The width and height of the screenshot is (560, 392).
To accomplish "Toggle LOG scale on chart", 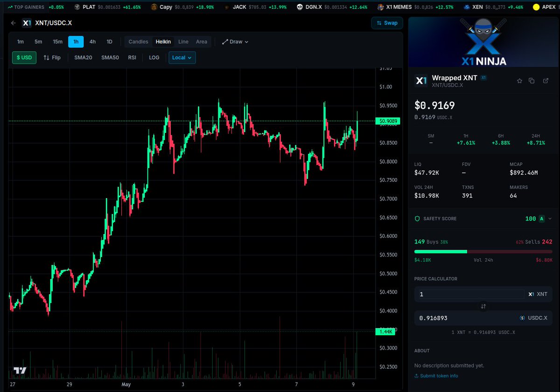I will click(154, 57).
